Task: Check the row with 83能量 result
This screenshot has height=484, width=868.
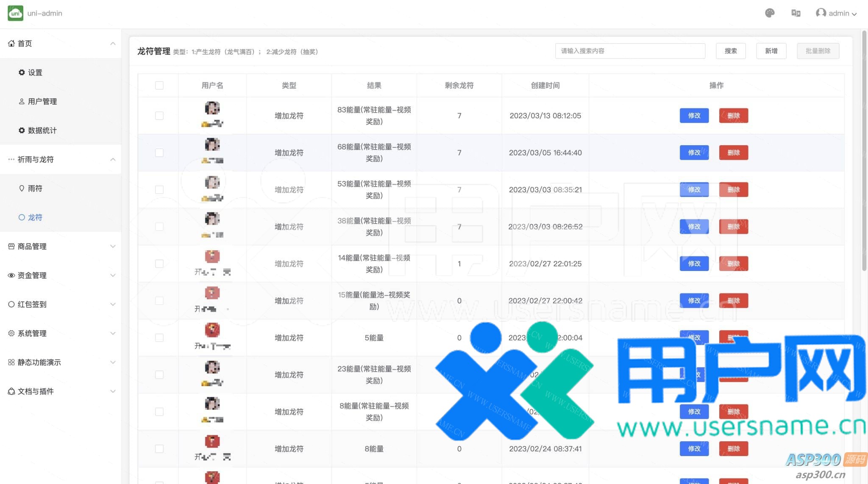Action: [159, 116]
